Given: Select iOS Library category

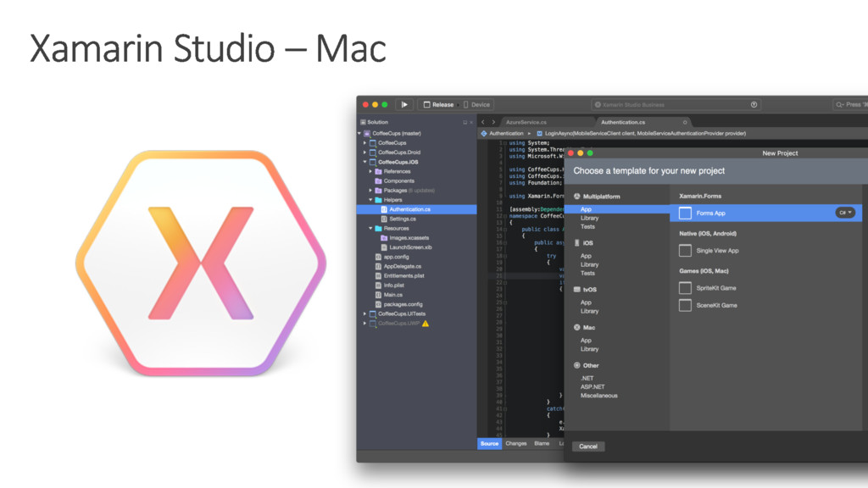Looking at the screenshot, I should tap(590, 264).
